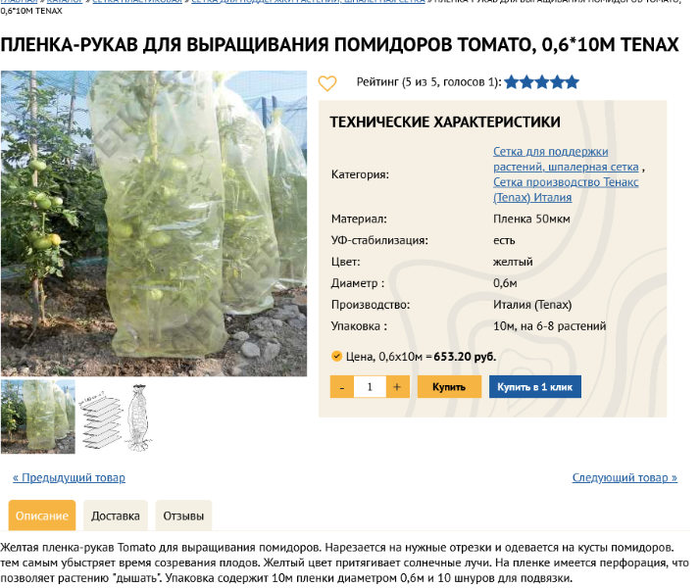Go to Предыдущий товар link
This screenshot has height=588, width=700.
pos(70,478)
